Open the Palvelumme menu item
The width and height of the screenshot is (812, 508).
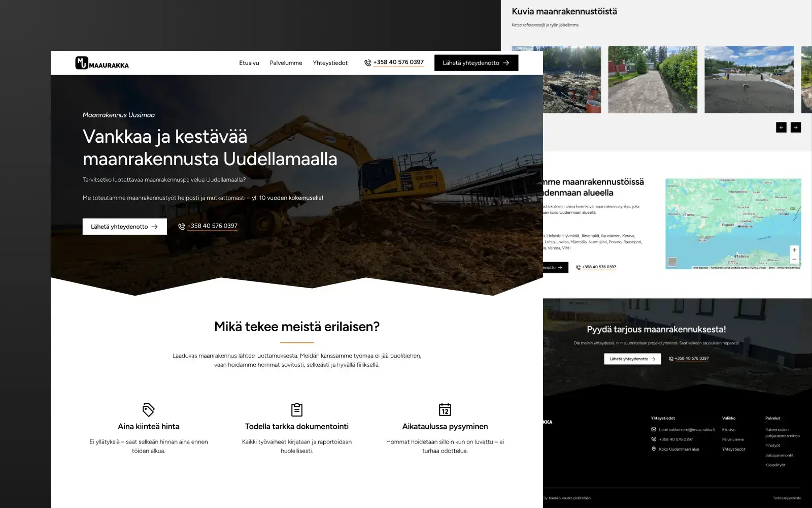[286, 63]
